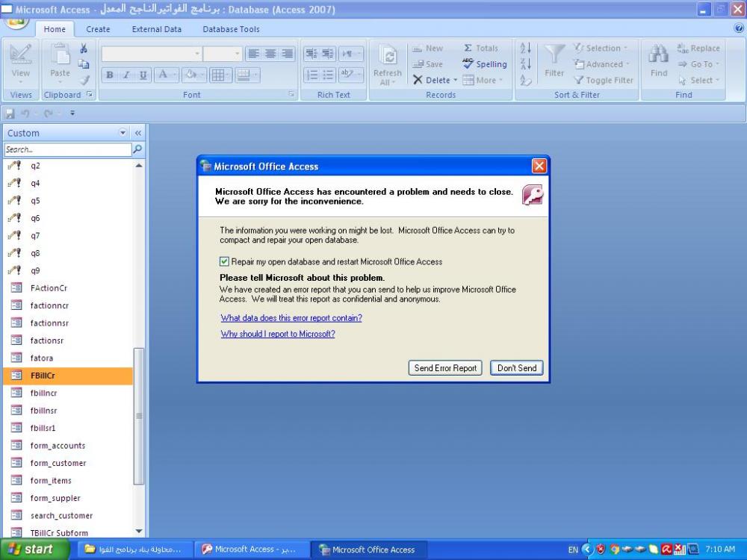Open the Create ribbon tab

click(98, 29)
